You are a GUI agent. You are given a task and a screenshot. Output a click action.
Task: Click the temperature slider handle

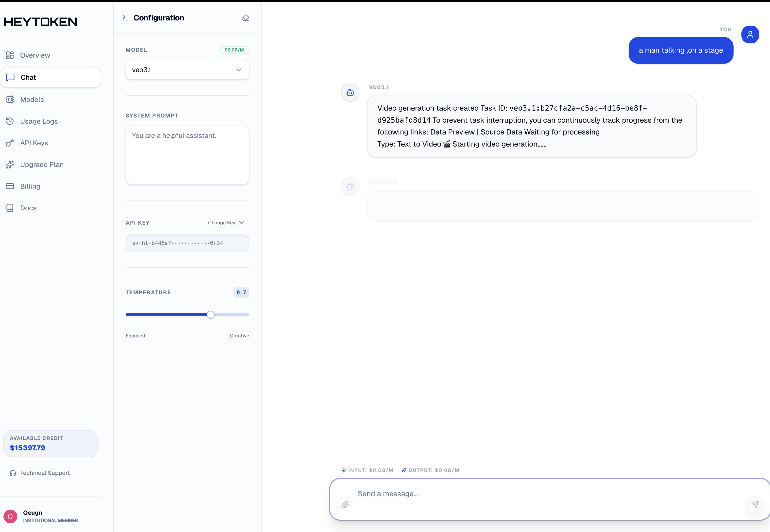210,315
